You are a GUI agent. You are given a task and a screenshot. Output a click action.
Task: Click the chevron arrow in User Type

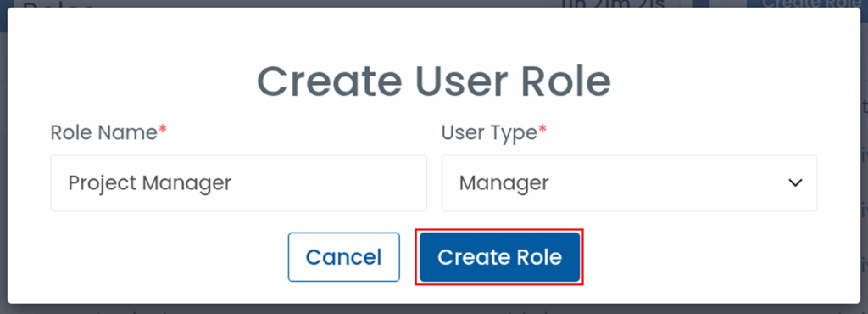pyautogui.click(x=795, y=182)
